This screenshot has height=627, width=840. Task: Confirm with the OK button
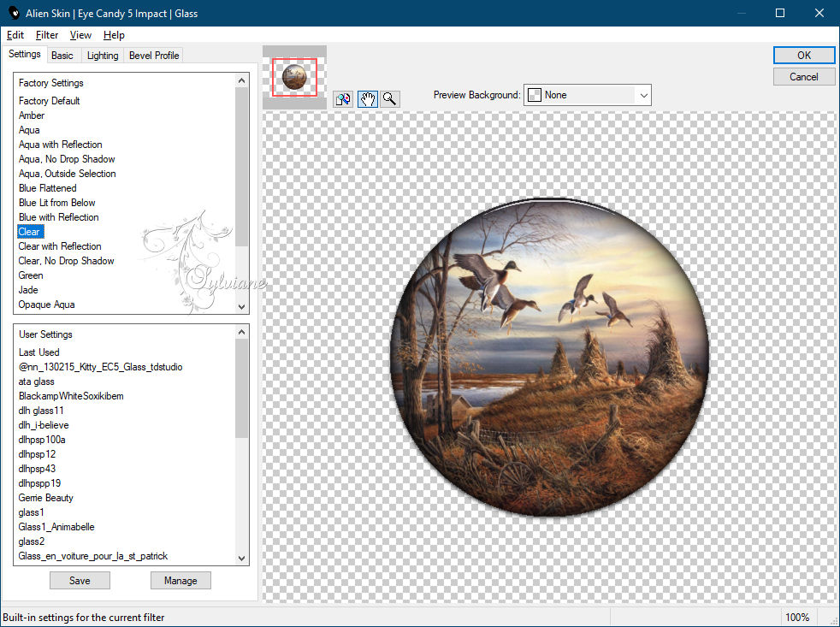(x=803, y=56)
